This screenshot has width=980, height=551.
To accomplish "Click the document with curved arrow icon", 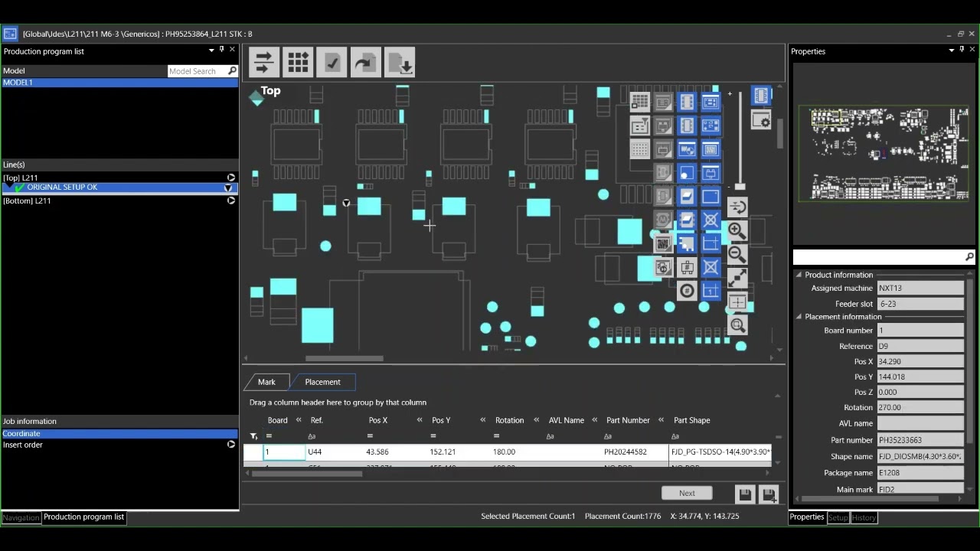I will click(366, 63).
